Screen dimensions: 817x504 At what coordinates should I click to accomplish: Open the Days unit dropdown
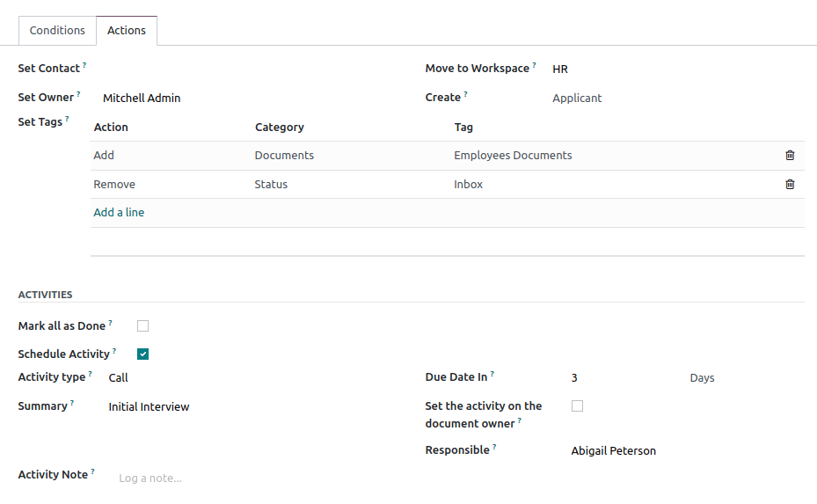coord(739,378)
